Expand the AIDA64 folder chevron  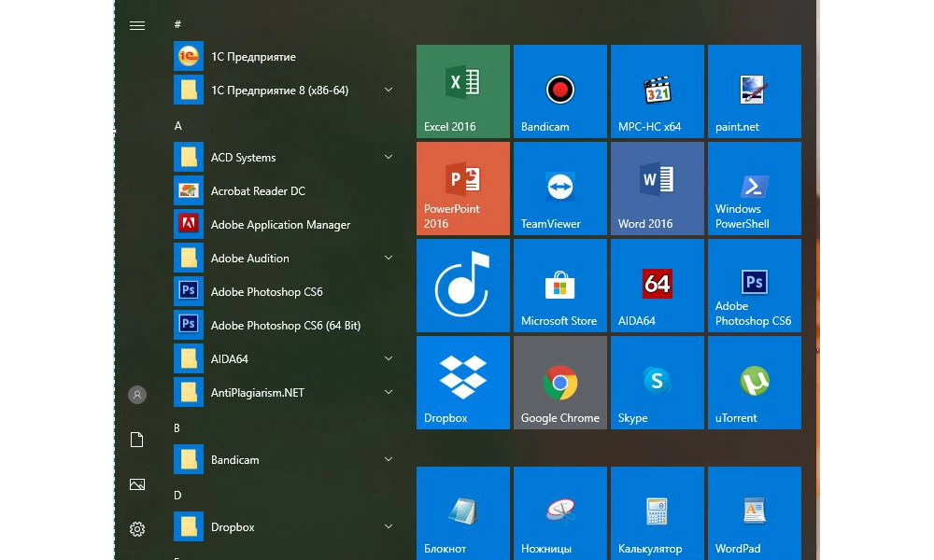[389, 358]
